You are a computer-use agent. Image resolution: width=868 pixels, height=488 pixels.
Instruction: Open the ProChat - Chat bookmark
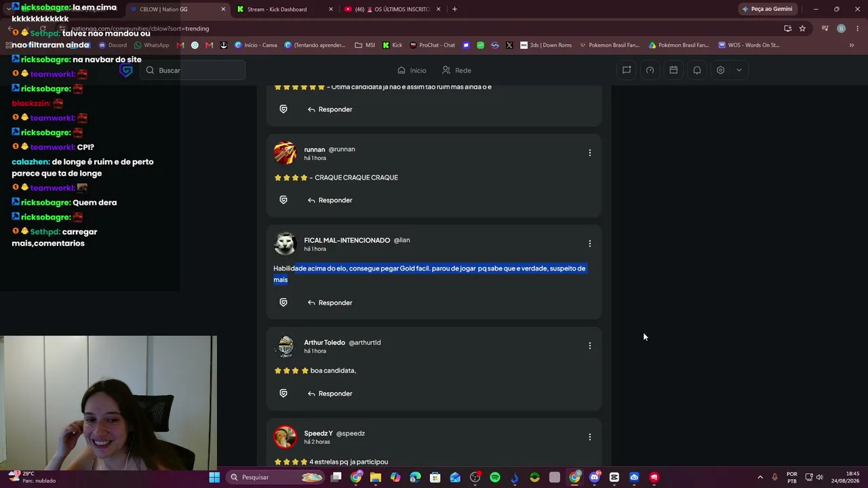pyautogui.click(x=433, y=45)
